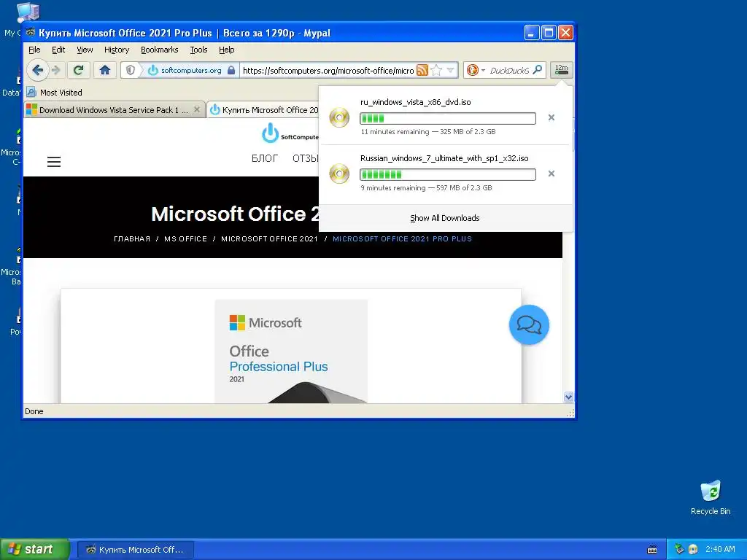747x560 pixels.
Task: Close the Windows Vista Service Pack tab
Action: [x=197, y=109]
